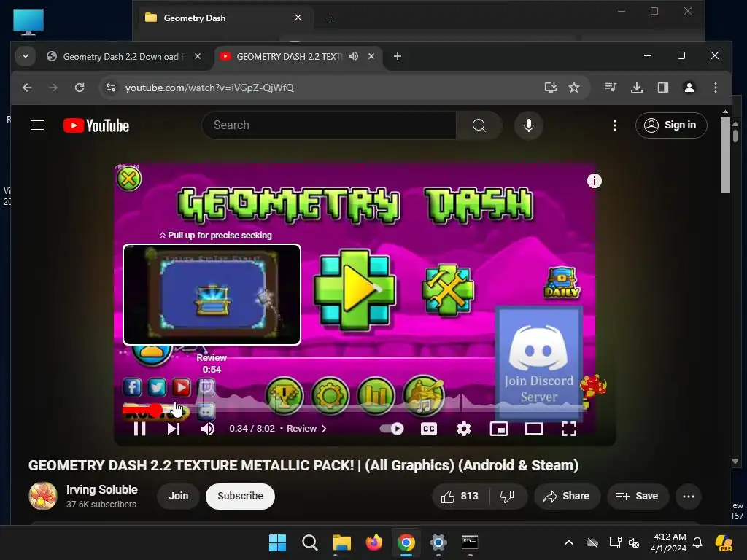This screenshot has height=560, width=747.
Task: Switch to theater mode
Action: click(x=533, y=429)
